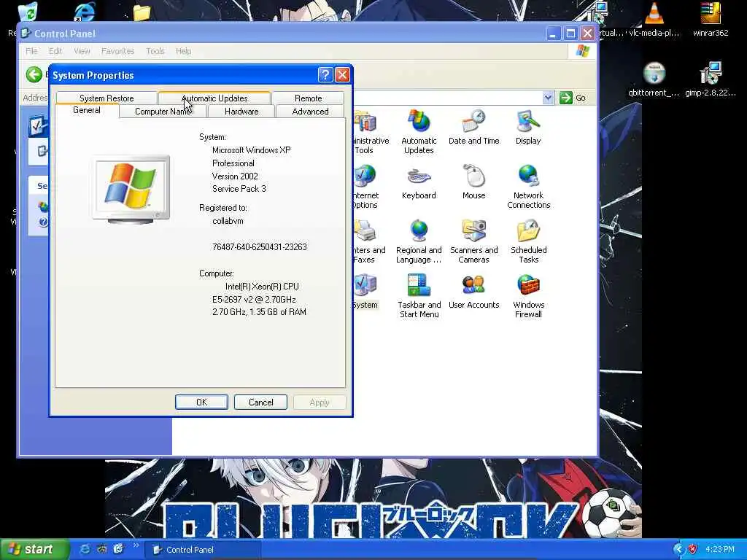Screen dimensions: 747x560
Task: Open the qbittorrent installer desktop icon
Action: (x=654, y=79)
